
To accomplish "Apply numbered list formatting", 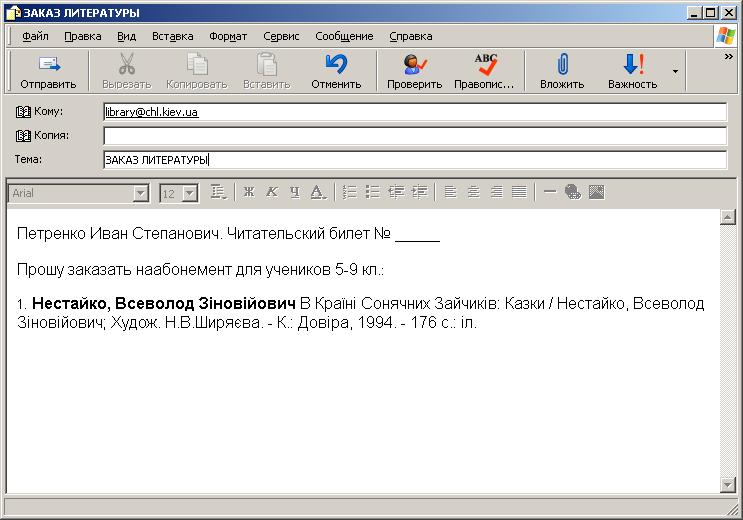I will tap(350, 192).
